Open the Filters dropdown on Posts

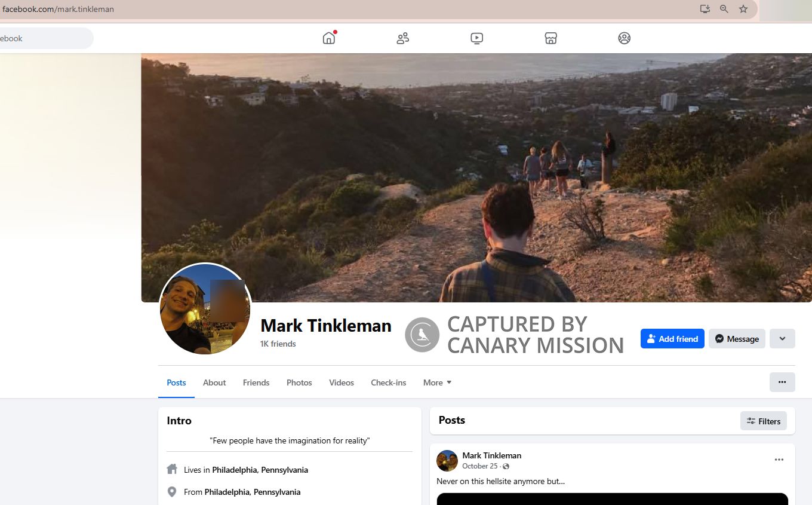764,421
